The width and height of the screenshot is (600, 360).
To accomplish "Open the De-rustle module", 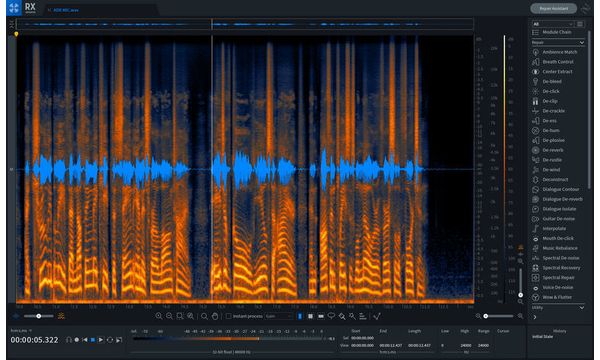I will (547, 160).
